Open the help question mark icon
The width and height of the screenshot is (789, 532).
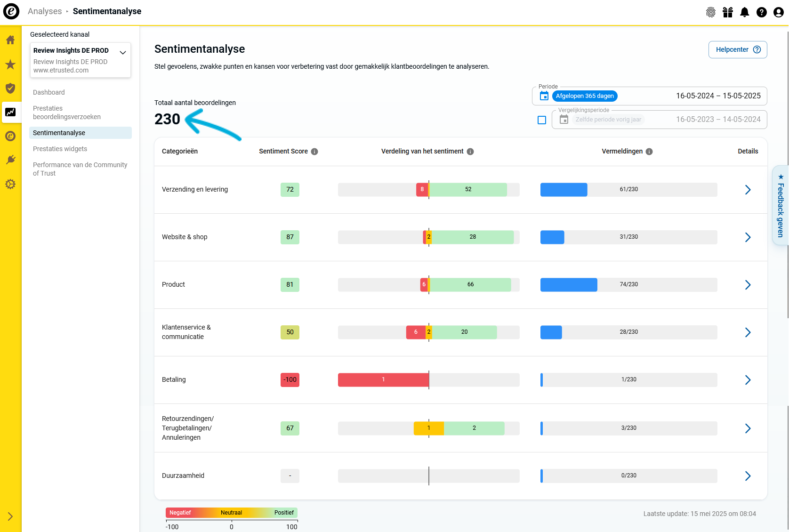[762, 12]
